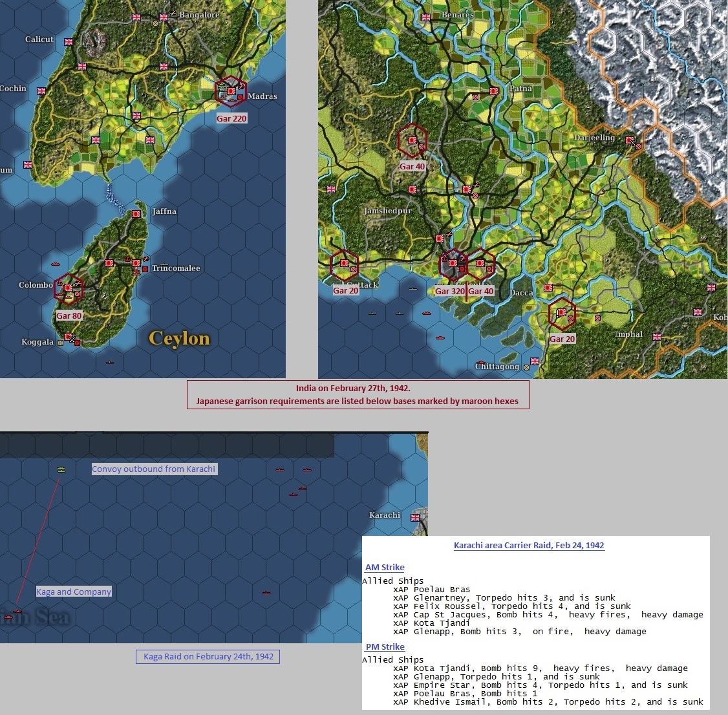Click the Karachi British base flag
Screen dimensions: 728x715
tap(415, 518)
